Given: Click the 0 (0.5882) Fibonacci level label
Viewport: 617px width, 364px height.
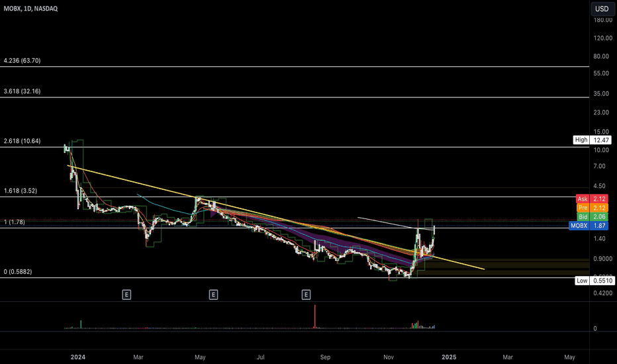Looking at the screenshot, I should coord(18,272).
